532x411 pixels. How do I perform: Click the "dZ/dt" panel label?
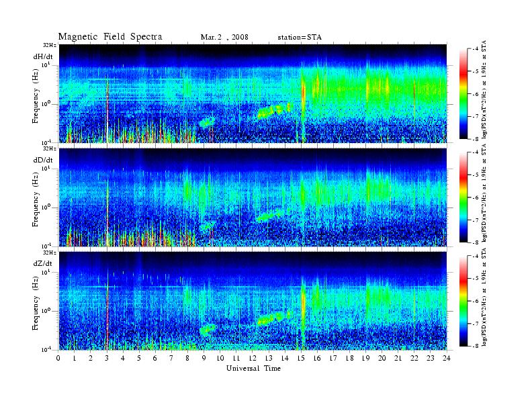coord(43,263)
